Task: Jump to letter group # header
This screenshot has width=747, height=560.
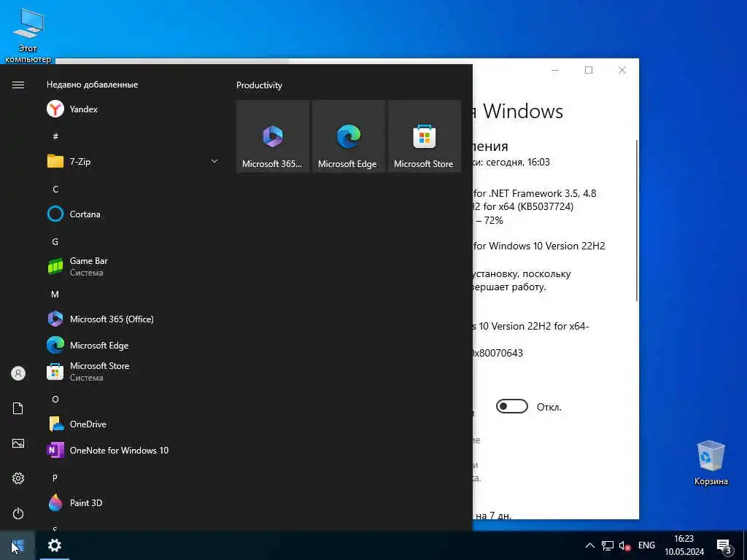Action: 55,136
